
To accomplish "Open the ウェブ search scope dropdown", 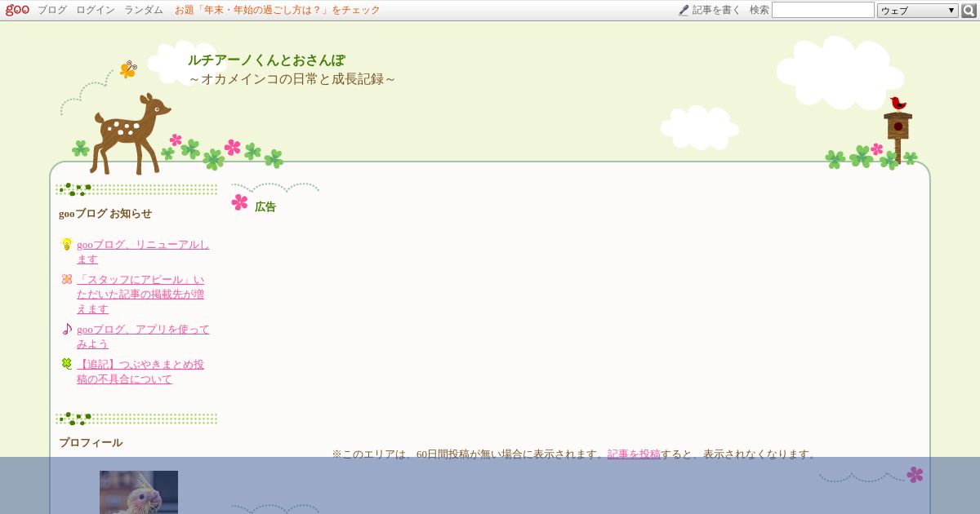I will (x=918, y=11).
